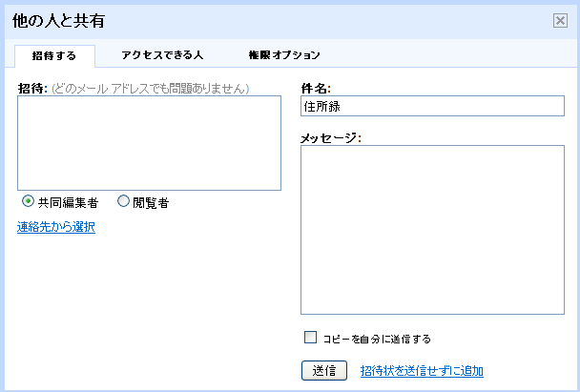
Task: Open the 連絡先から選択 link
Action: coord(56,227)
